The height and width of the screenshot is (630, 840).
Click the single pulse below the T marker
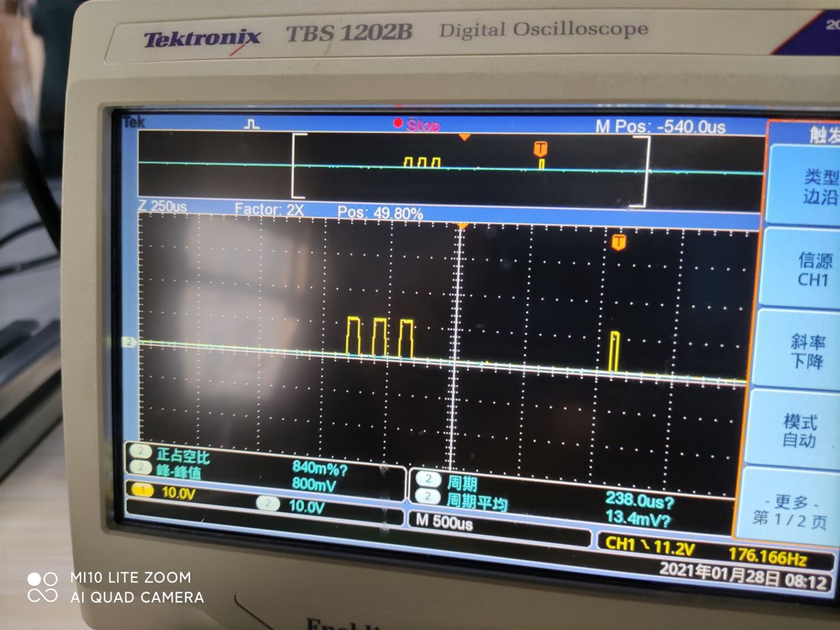[615, 352]
